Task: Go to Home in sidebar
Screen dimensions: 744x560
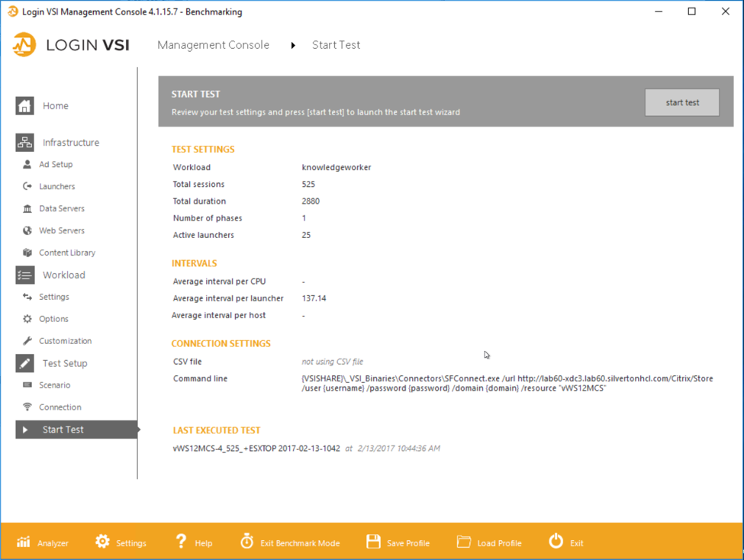Action: point(55,106)
